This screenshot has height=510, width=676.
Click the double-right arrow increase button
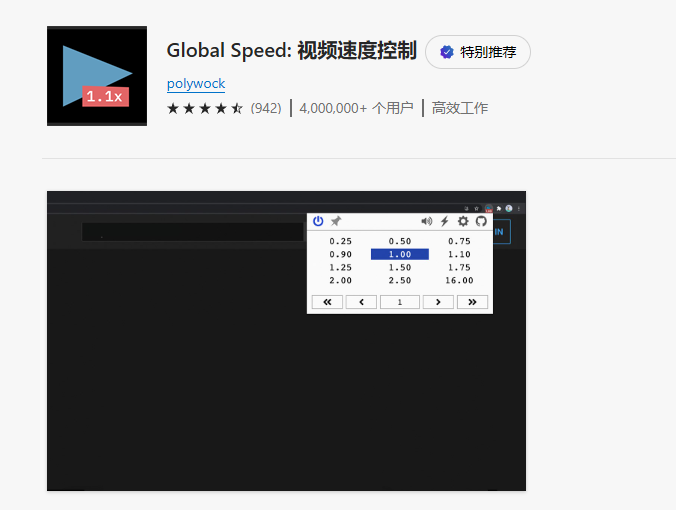click(x=472, y=302)
